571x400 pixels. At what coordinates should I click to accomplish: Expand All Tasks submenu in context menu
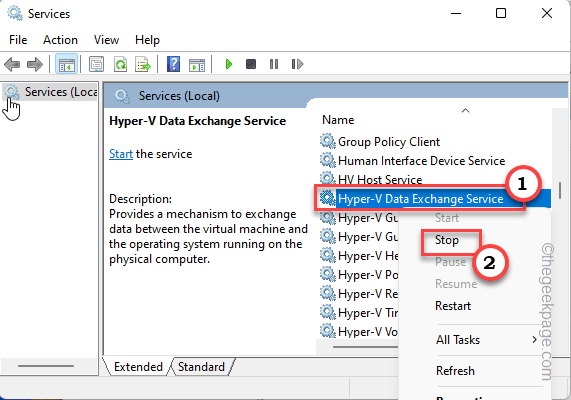pyautogui.click(x=486, y=340)
